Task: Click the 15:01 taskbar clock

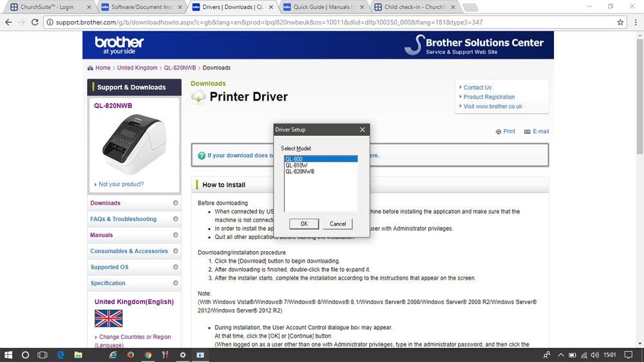Action: click(610, 355)
